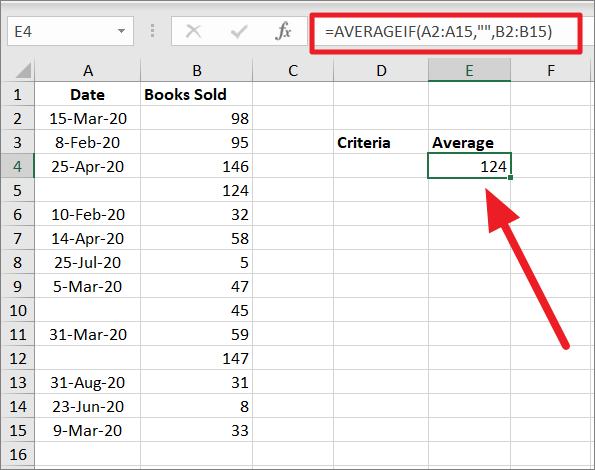Click the fill handle of cell E4
Image resolution: width=595 pixels, height=470 pixels.
510,177
